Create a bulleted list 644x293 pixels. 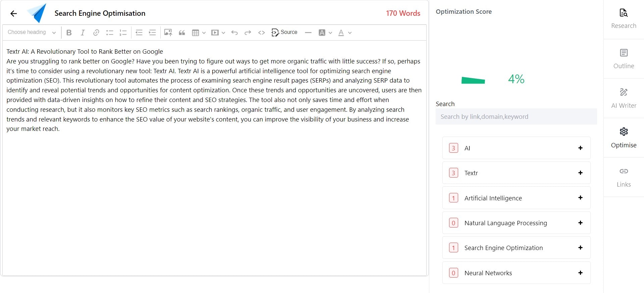coord(110,33)
